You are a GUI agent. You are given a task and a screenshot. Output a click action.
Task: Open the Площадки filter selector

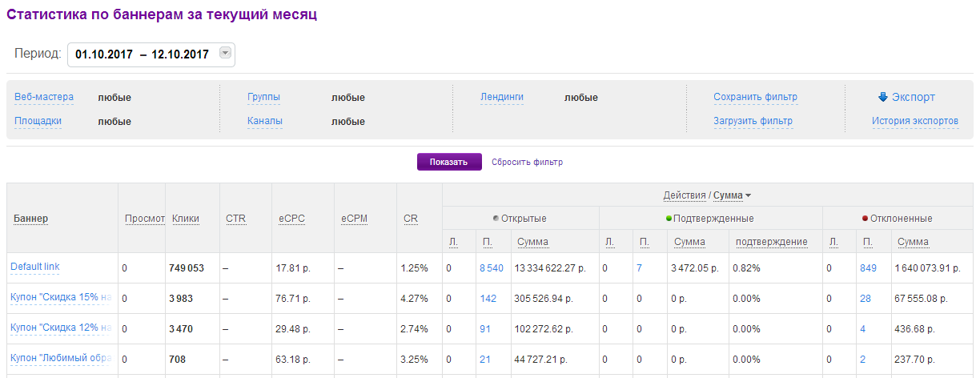[38, 122]
